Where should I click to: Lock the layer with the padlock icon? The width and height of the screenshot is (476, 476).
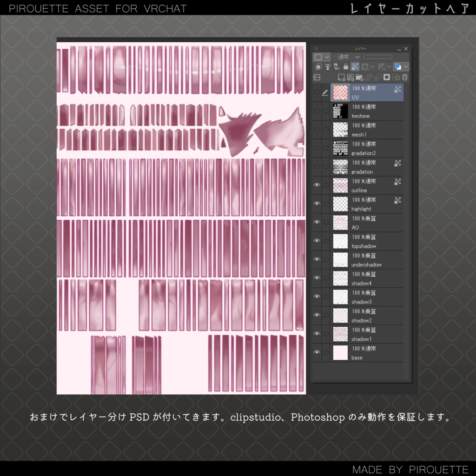click(x=346, y=66)
